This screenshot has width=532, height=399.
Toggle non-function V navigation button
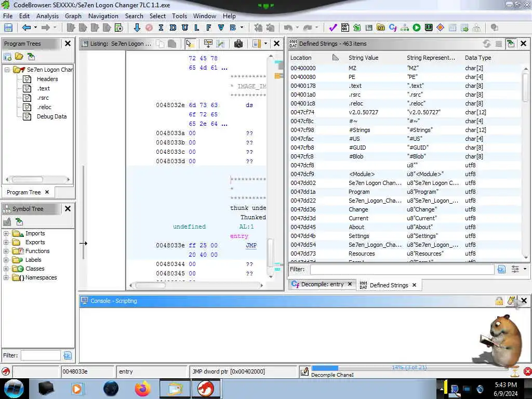[221, 28]
